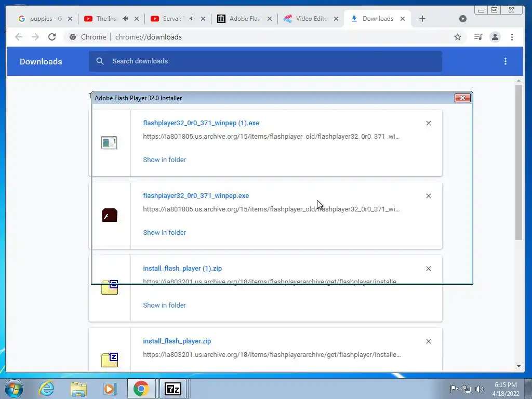Viewport: 532px width, 399px height.
Task: Switch to the Video Editor tab
Action: pyautogui.click(x=307, y=19)
